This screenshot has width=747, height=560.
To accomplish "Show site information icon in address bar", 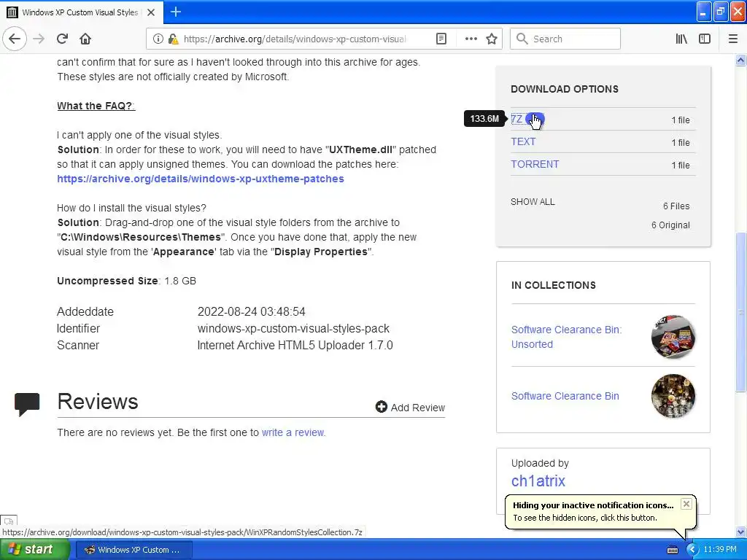I will click(158, 39).
